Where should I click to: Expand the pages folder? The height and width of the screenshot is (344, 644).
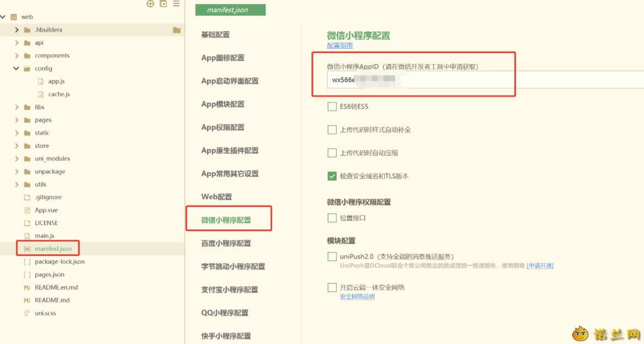coord(17,120)
